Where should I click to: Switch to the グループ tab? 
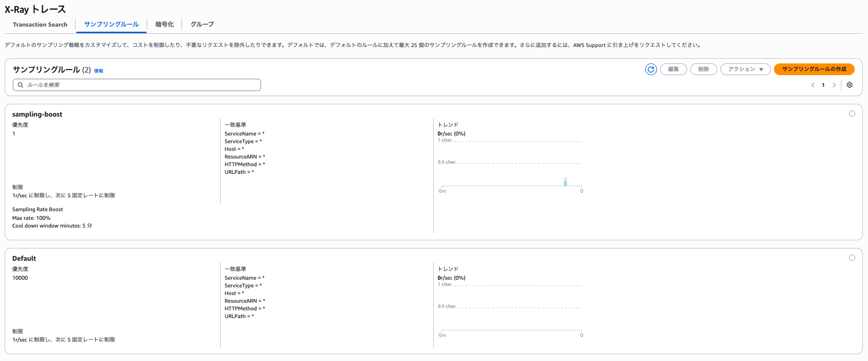[x=202, y=25]
